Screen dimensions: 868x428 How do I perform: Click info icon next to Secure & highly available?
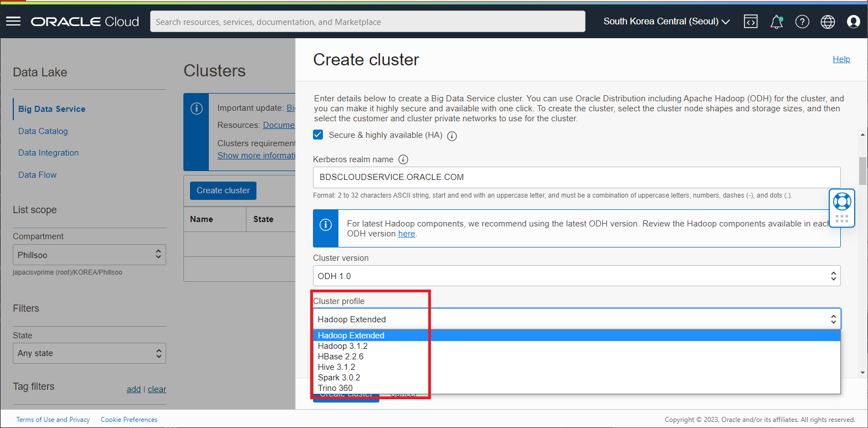pyautogui.click(x=452, y=136)
